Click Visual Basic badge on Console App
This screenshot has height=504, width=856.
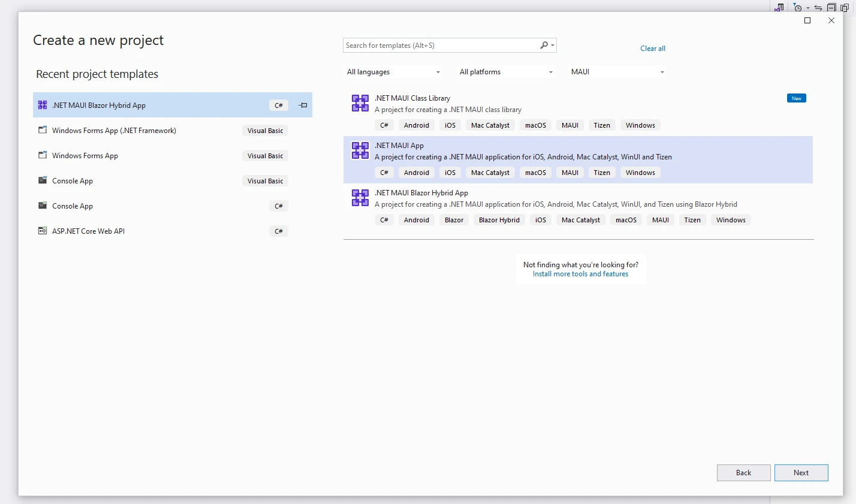point(266,180)
